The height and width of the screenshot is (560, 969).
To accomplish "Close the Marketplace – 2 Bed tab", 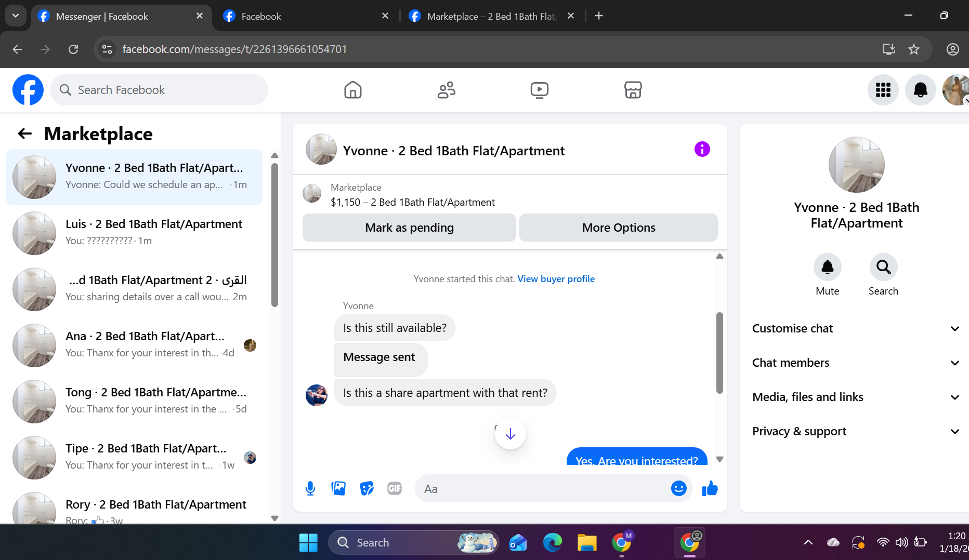I will (x=571, y=16).
